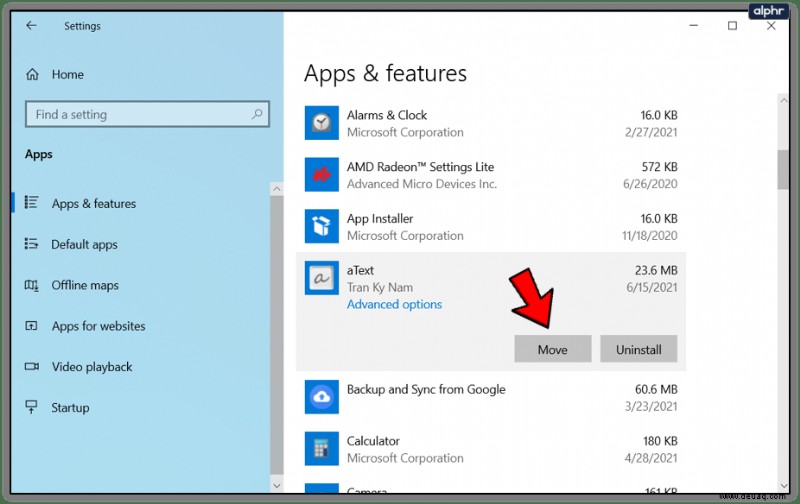Select the Startup icon
This screenshot has width=800, height=504.
tap(32, 407)
